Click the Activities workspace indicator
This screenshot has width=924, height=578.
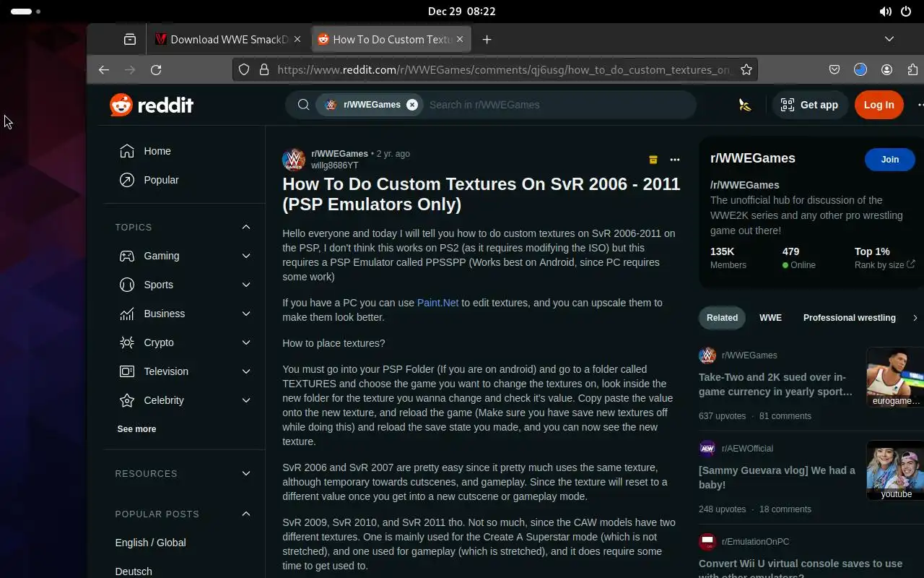[x=25, y=12]
